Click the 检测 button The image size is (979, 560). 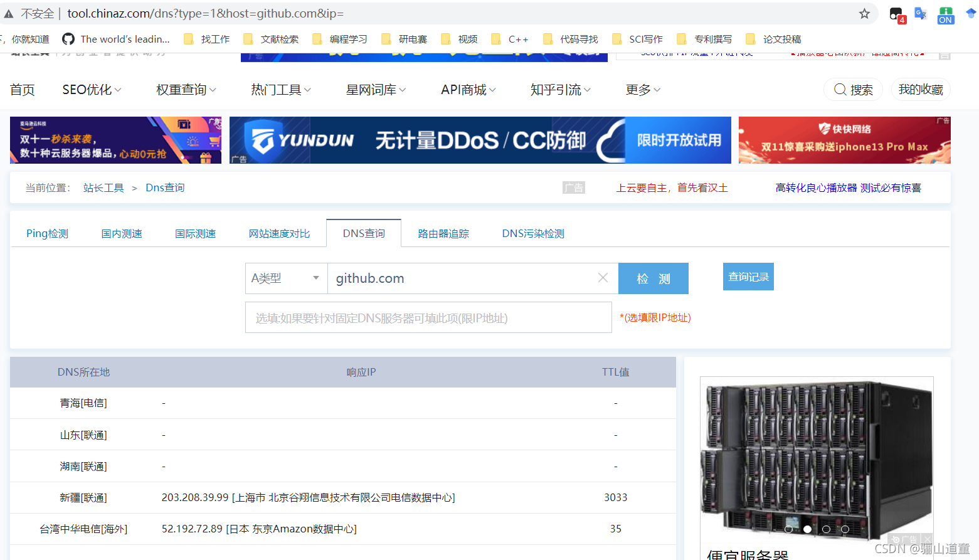654,278
